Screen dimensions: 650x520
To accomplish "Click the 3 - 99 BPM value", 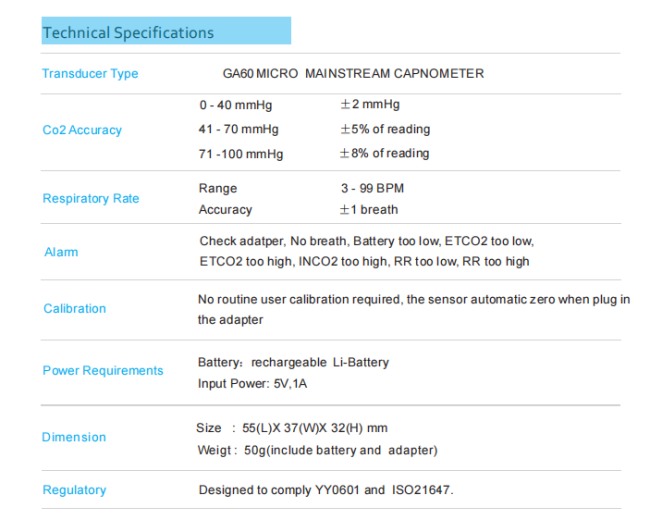I will (x=372, y=188).
